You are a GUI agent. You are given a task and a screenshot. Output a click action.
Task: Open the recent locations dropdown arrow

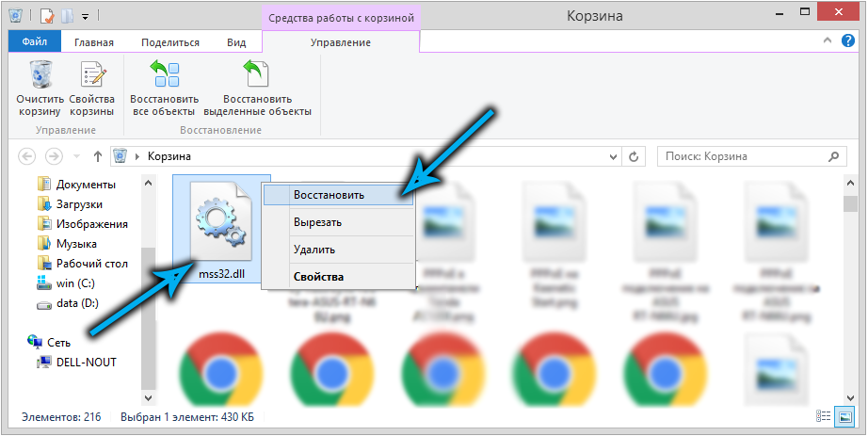click(x=76, y=156)
